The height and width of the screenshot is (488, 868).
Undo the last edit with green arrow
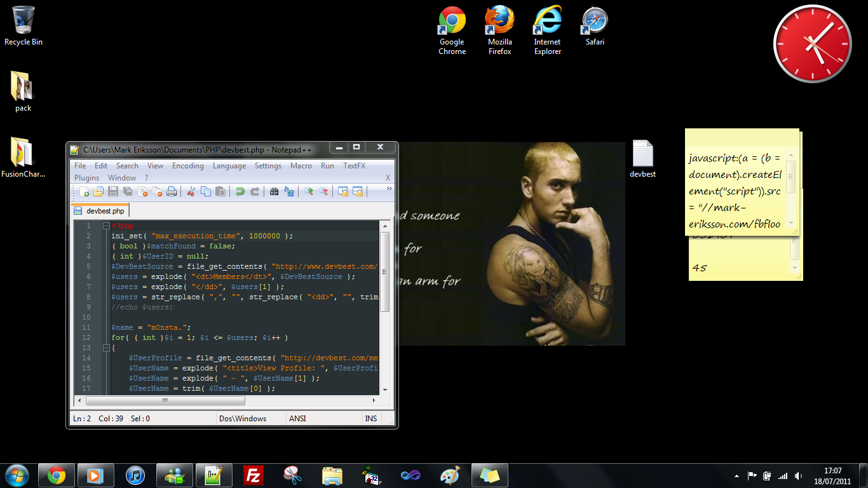click(240, 191)
